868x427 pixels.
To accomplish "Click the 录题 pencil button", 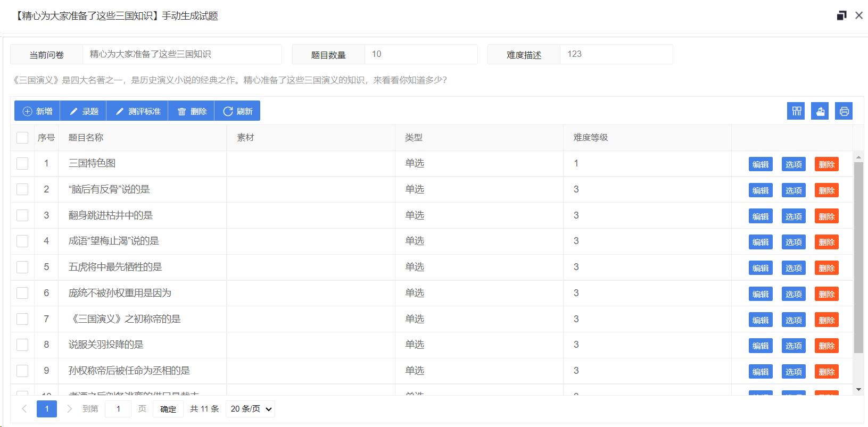I will coord(83,111).
